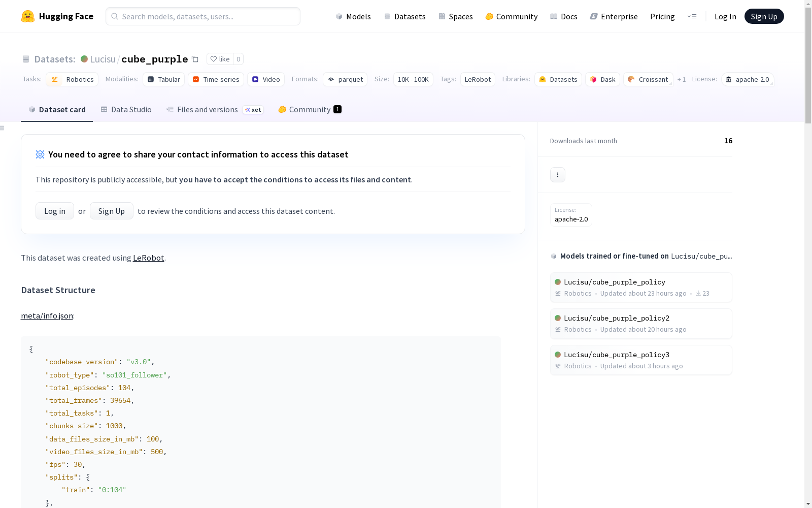Click the Hugging Face emoji logo
Screen dimensions: 812x508
click(28, 16)
